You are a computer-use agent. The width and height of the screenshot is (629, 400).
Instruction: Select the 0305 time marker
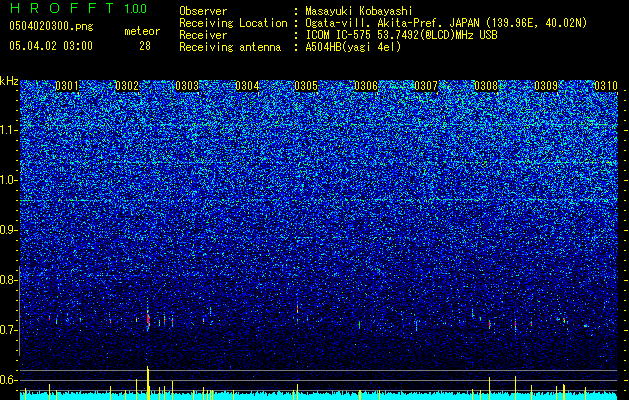tap(306, 86)
